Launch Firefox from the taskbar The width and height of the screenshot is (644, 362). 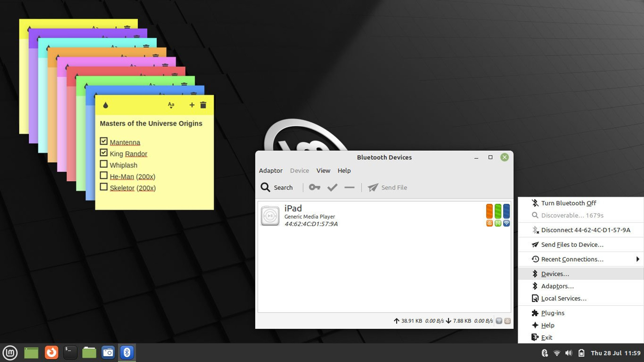(x=51, y=353)
